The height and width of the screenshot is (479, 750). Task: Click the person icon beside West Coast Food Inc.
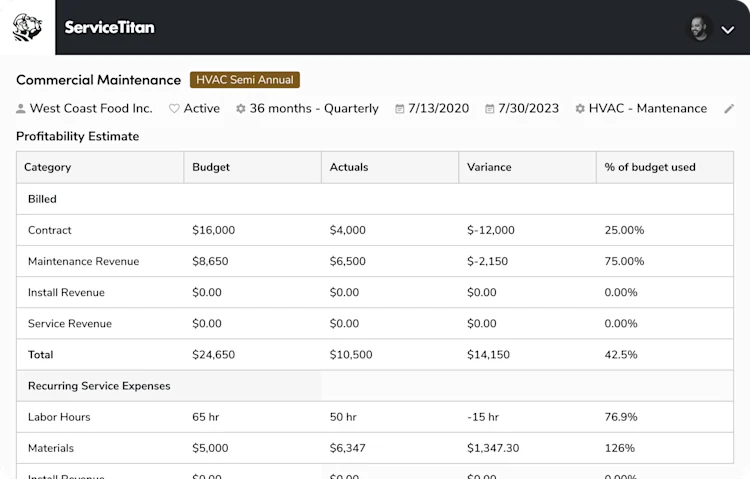[x=21, y=109]
